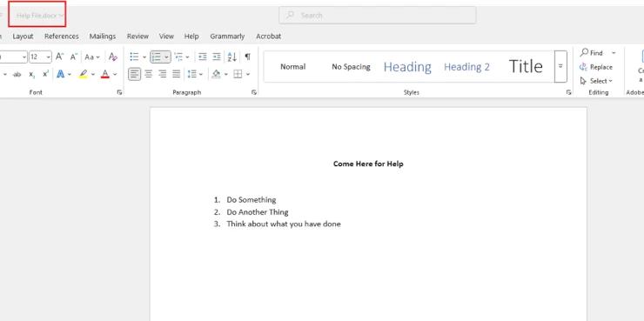Launch the Styles pane
This screenshot has height=321, width=644.
click(569, 93)
